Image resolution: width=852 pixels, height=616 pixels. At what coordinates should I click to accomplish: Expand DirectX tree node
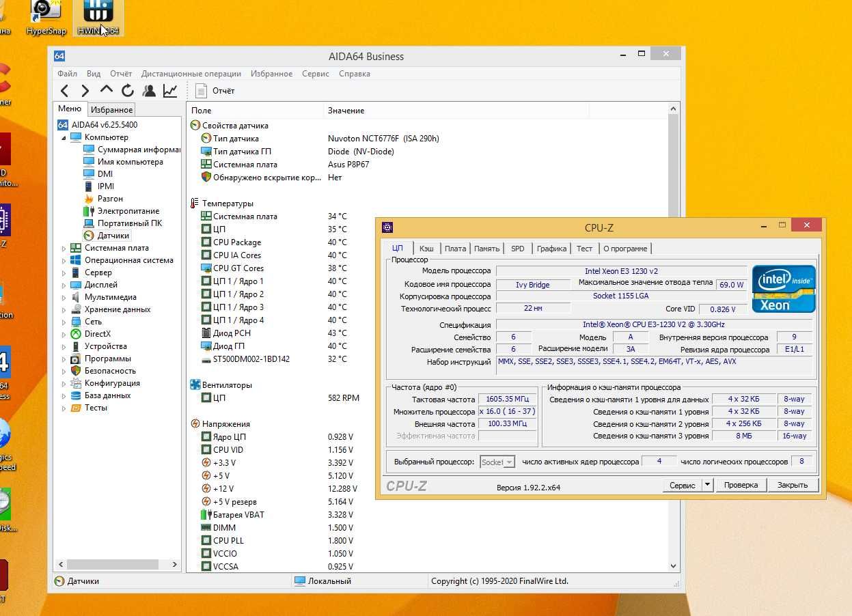[x=64, y=334]
